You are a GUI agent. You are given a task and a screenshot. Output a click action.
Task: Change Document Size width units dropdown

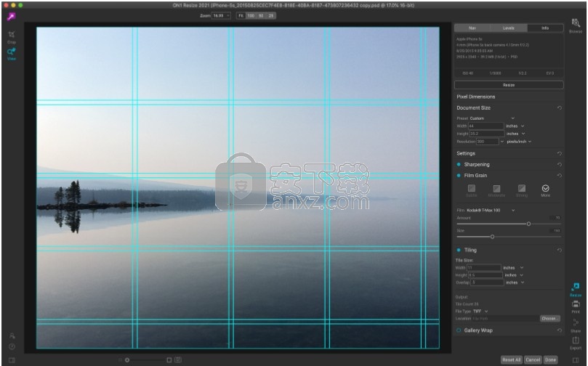pos(515,126)
